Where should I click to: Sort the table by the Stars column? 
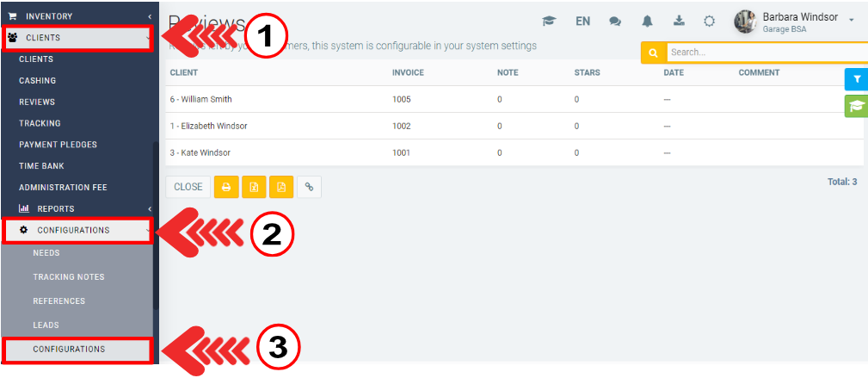coord(587,72)
